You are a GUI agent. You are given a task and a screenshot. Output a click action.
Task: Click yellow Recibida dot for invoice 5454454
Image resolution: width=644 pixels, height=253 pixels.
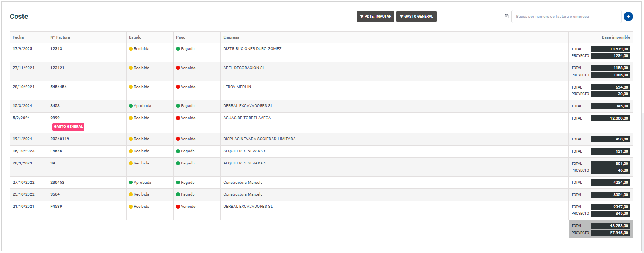coord(131,87)
